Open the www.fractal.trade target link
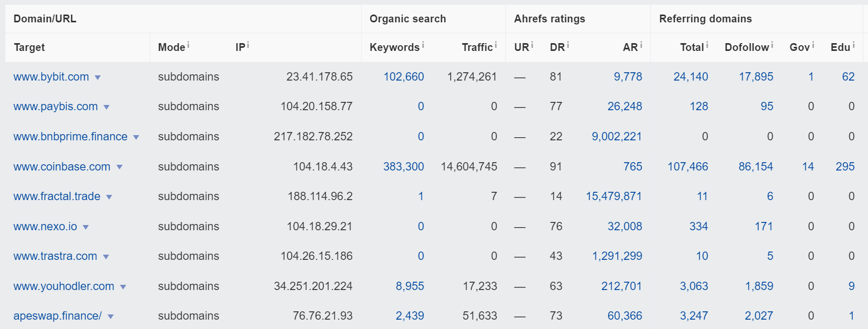Image resolution: width=868 pixels, height=329 pixels. click(57, 196)
